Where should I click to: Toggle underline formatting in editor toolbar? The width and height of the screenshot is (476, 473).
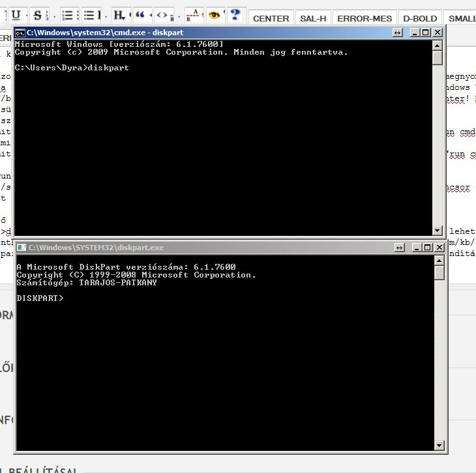[x=16, y=15]
